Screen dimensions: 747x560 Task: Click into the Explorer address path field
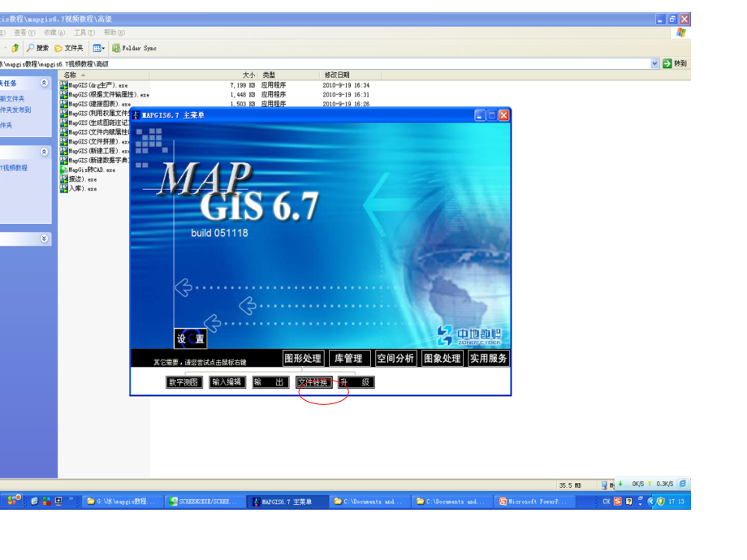point(325,63)
